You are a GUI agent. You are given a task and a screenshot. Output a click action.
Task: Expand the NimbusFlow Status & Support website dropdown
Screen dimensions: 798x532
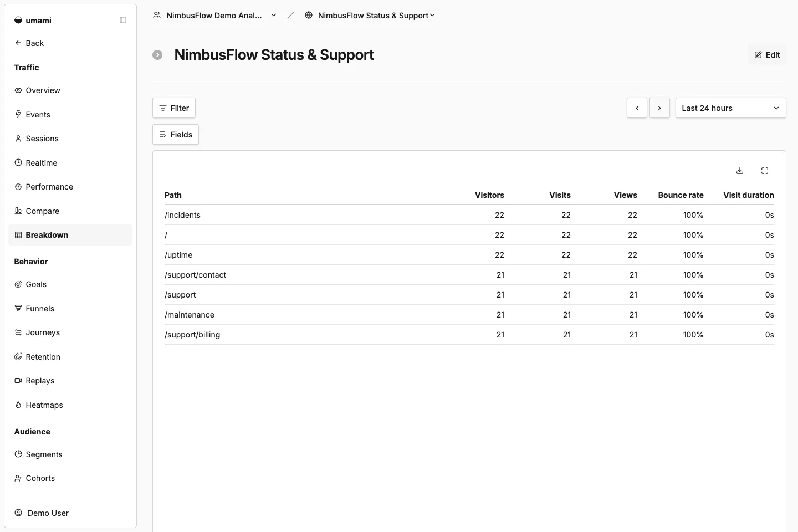point(370,16)
